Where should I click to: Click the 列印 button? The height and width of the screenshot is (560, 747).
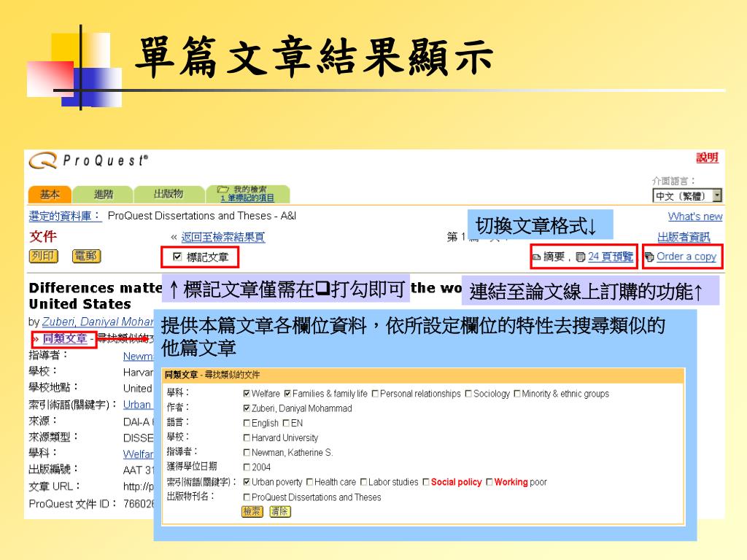(44, 256)
